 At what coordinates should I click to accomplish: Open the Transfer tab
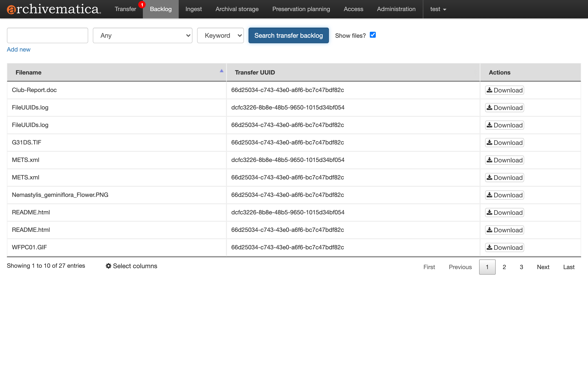pos(125,9)
